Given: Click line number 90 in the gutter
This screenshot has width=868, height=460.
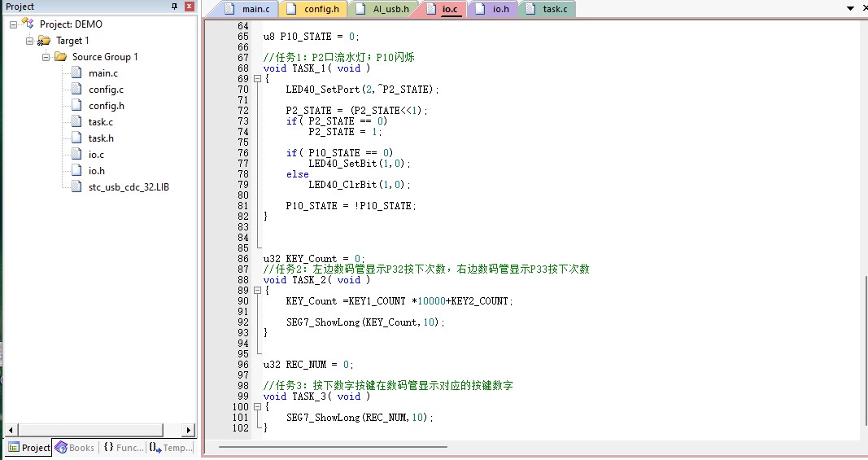Looking at the screenshot, I should (243, 301).
